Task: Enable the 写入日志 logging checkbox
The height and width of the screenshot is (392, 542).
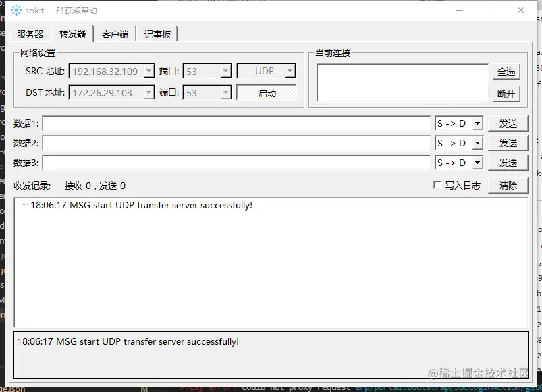Action: pyautogui.click(x=438, y=186)
